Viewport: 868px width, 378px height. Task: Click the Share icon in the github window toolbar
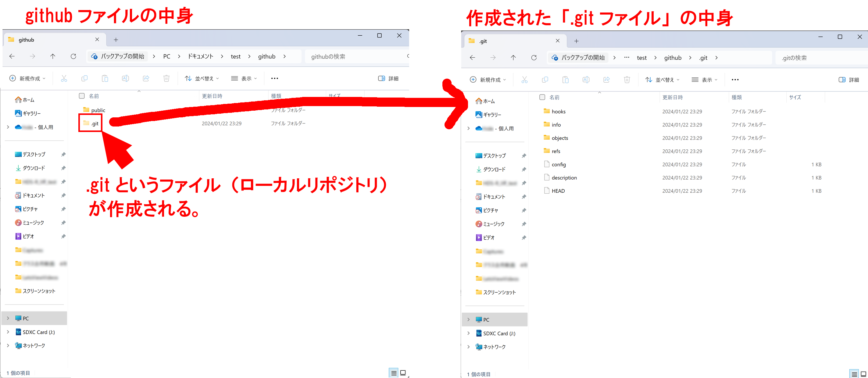pos(146,78)
